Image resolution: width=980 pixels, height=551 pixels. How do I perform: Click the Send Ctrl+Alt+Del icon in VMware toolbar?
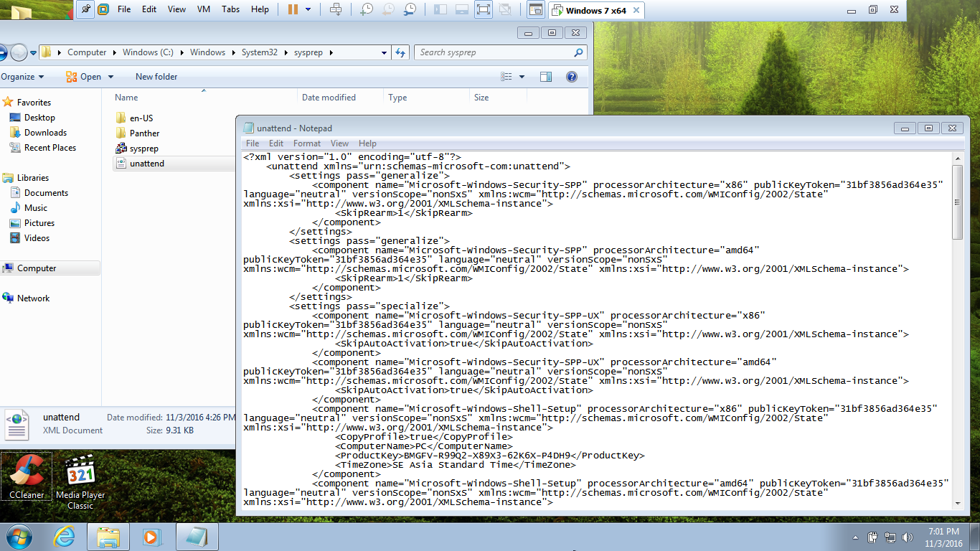tap(335, 9)
